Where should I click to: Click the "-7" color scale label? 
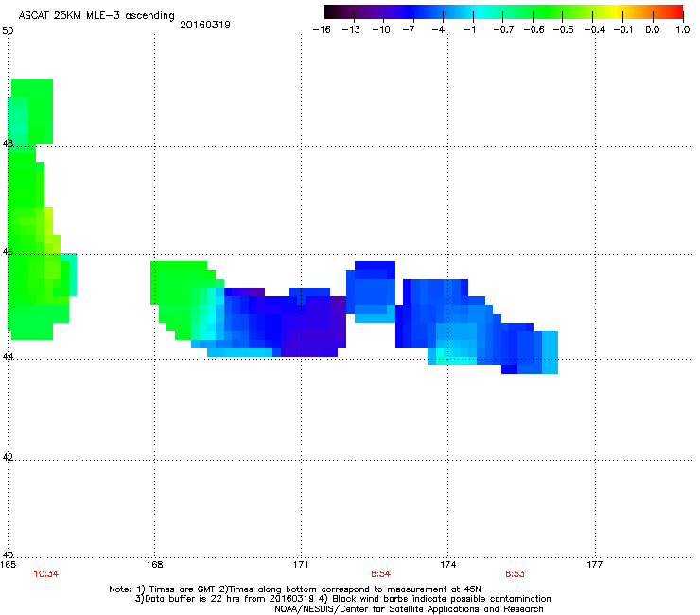pos(409,30)
